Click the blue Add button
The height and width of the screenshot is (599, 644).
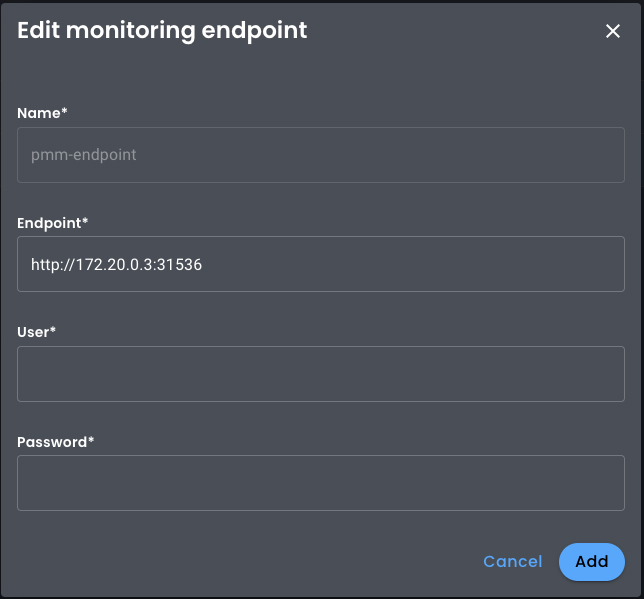(591, 562)
